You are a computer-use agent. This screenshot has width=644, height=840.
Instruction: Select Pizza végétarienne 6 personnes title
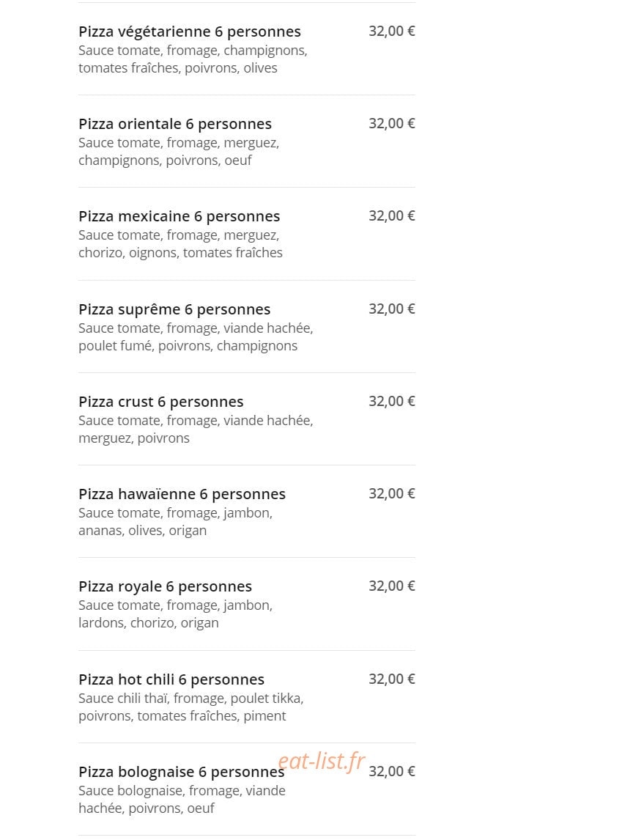pyautogui.click(x=190, y=32)
